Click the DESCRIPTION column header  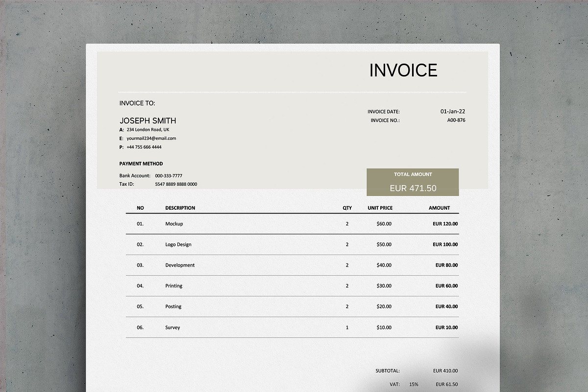pos(180,208)
